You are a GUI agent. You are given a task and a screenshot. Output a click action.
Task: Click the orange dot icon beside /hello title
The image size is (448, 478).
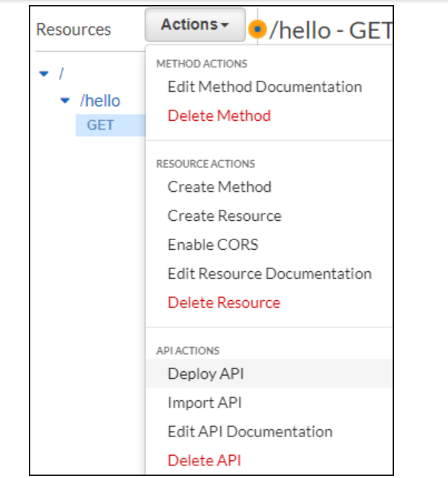257,30
